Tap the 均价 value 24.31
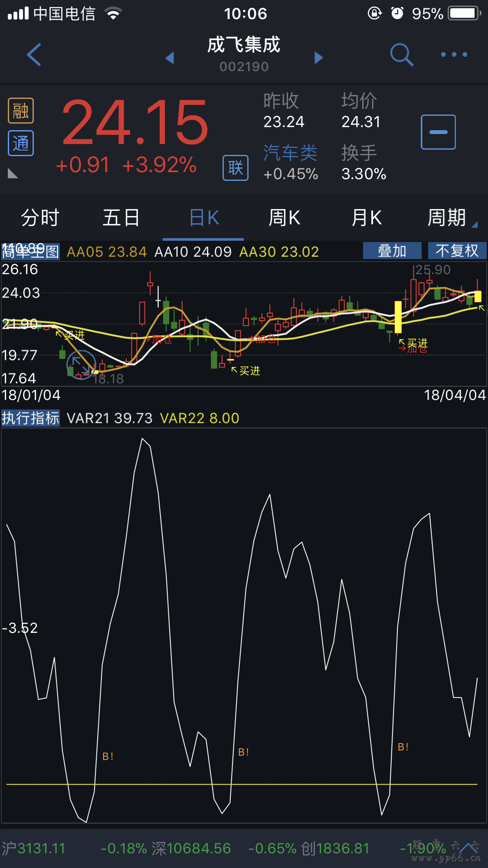The image size is (488, 868). point(361,122)
